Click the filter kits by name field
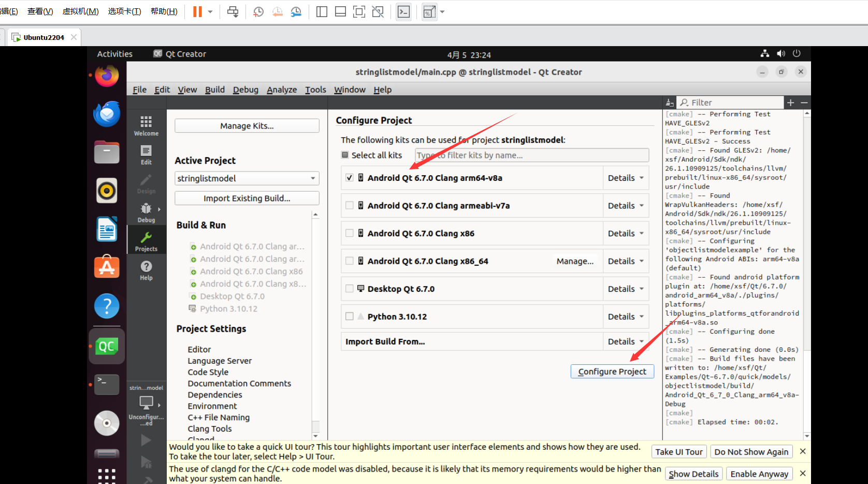 click(x=532, y=155)
